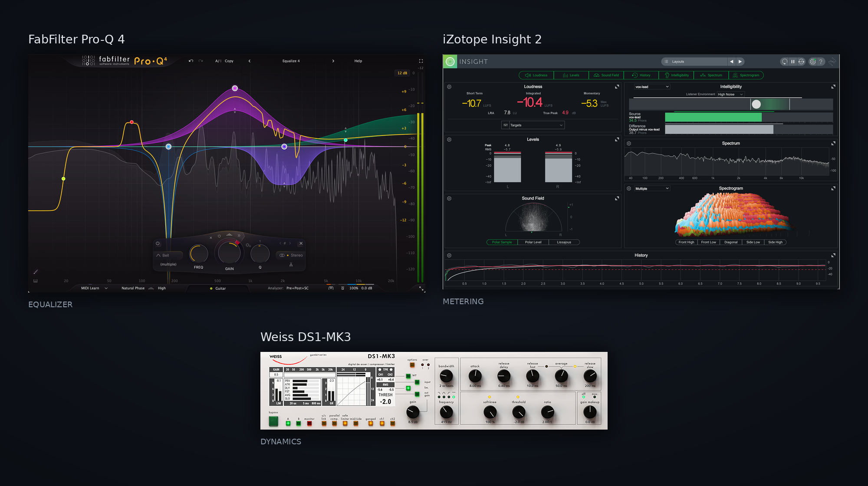The width and height of the screenshot is (868, 486).
Task: Click the spectrum icon above the GAIN knob
Action: [229, 235]
